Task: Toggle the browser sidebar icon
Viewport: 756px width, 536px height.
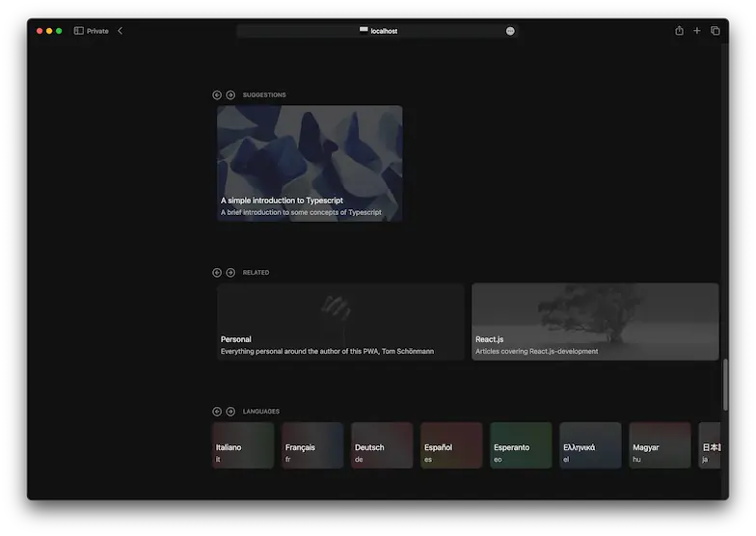Action: (79, 31)
